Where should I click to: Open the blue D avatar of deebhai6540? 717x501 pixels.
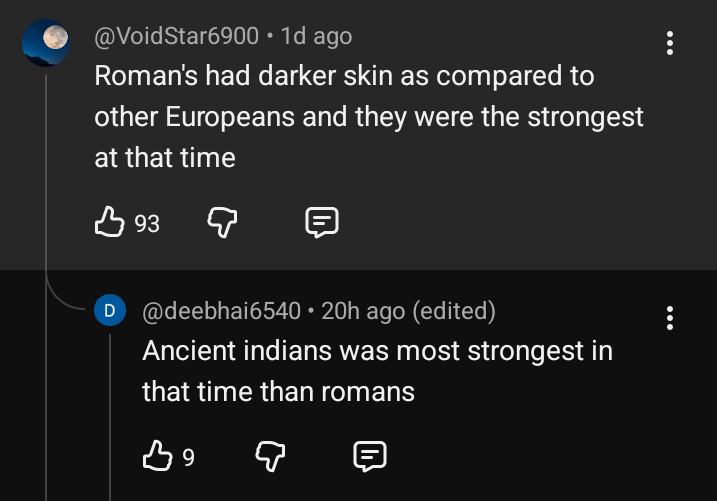click(109, 311)
